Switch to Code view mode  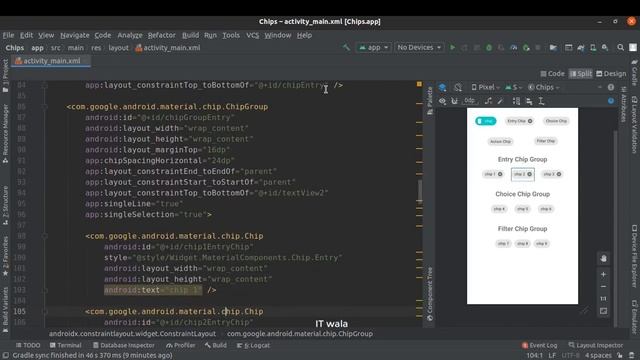pyautogui.click(x=553, y=73)
